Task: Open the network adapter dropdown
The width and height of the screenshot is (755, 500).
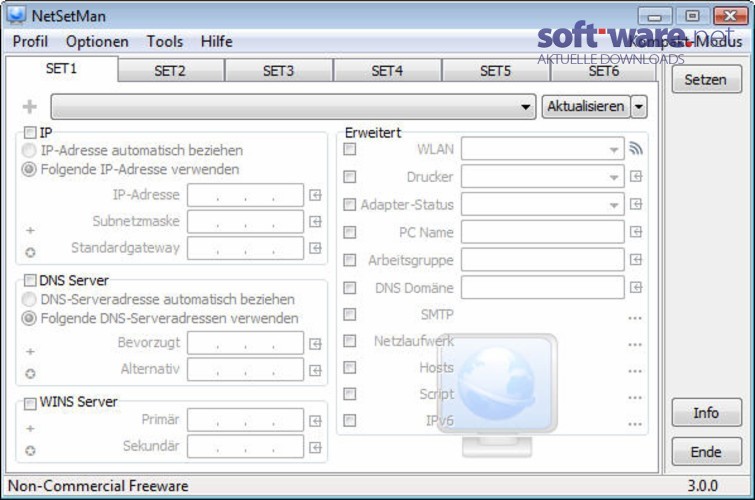Action: pyautogui.click(x=293, y=106)
